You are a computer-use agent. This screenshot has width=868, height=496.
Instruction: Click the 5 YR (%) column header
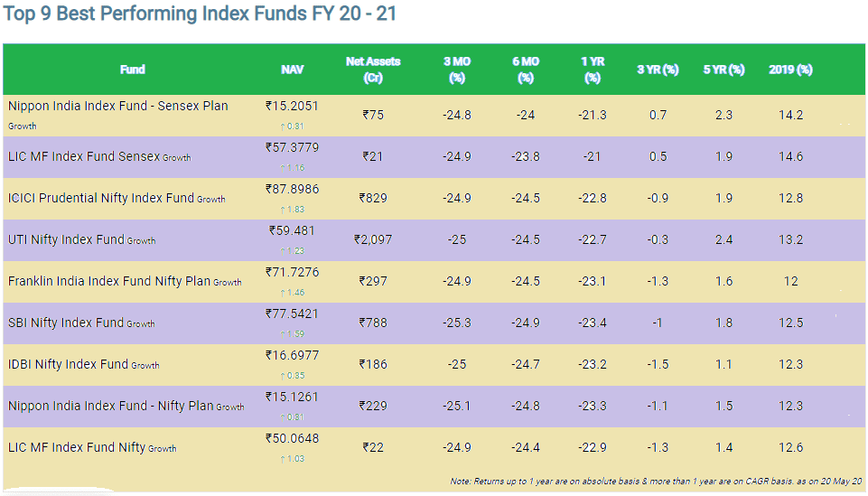point(724,70)
